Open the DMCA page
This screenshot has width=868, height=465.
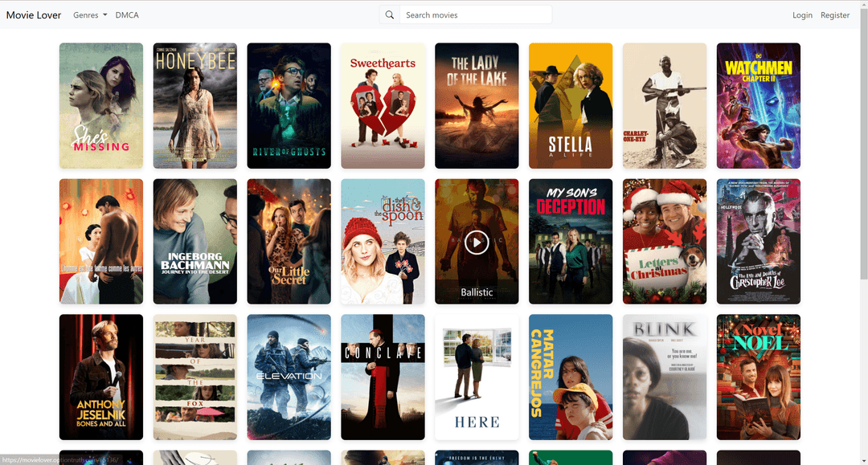click(127, 15)
